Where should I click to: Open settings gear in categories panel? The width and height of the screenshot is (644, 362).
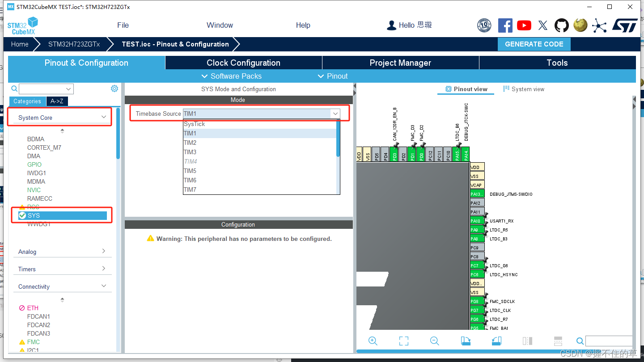(x=114, y=88)
